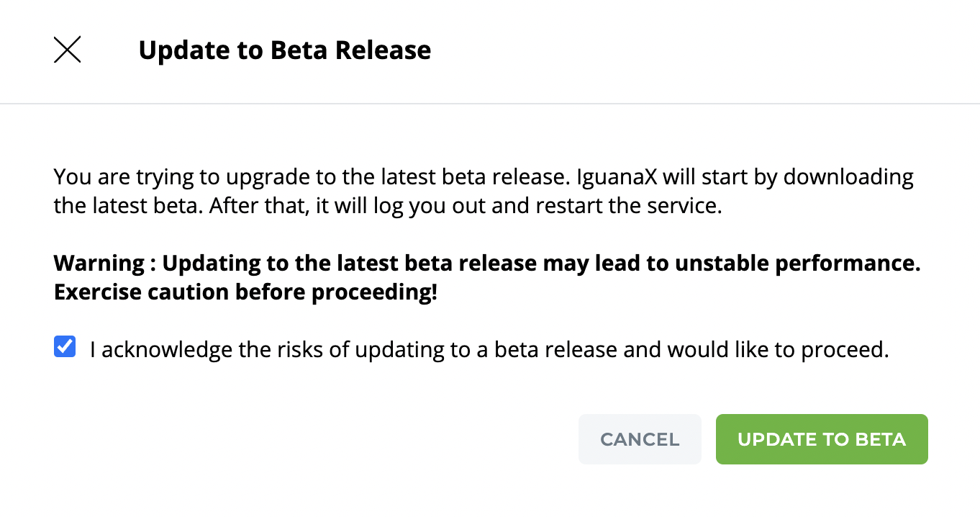Click the word "IguanaX" in the description

702,176
